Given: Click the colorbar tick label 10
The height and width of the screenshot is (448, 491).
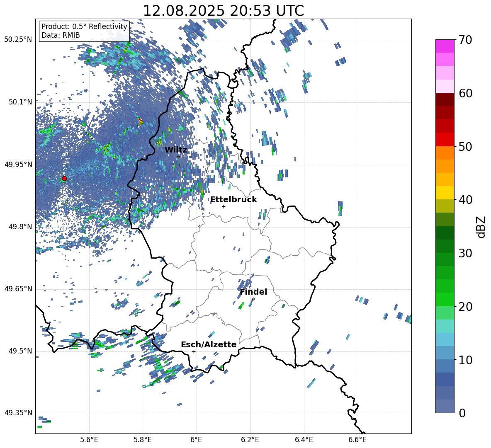Looking at the screenshot, I should click(465, 360).
